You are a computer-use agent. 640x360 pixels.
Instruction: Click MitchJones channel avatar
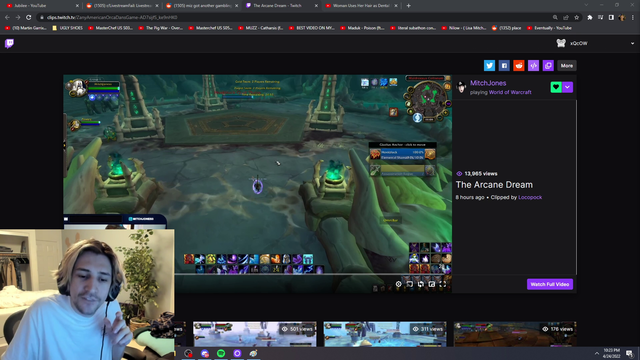pyautogui.click(x=461, y=87)
